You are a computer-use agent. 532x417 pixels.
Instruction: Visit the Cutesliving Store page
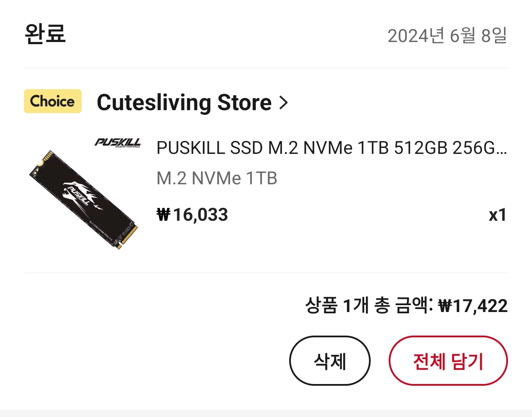[x=184, y=102]
